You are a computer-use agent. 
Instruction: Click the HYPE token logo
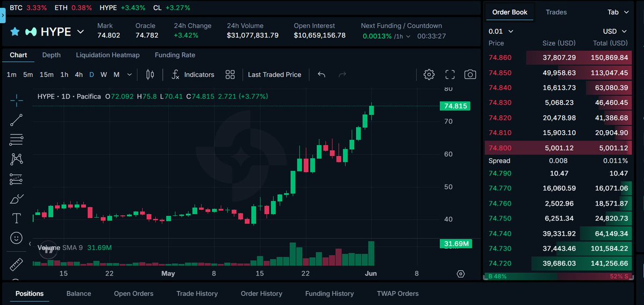pos(31,32)
